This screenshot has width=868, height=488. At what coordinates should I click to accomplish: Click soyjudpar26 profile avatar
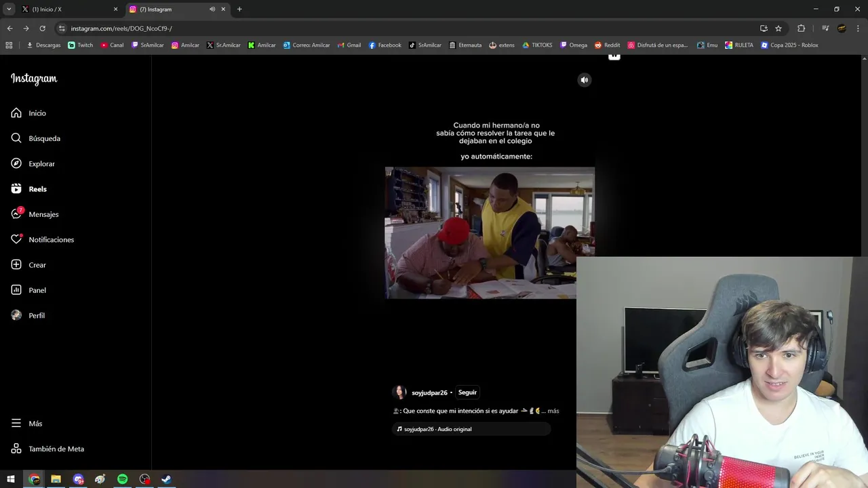(x=399, y=392)
